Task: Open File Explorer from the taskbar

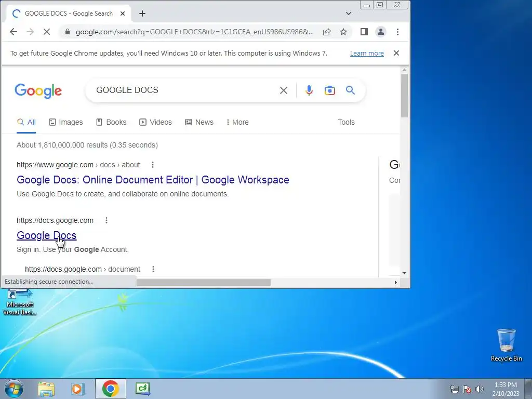Action: [x=46, y=389]
